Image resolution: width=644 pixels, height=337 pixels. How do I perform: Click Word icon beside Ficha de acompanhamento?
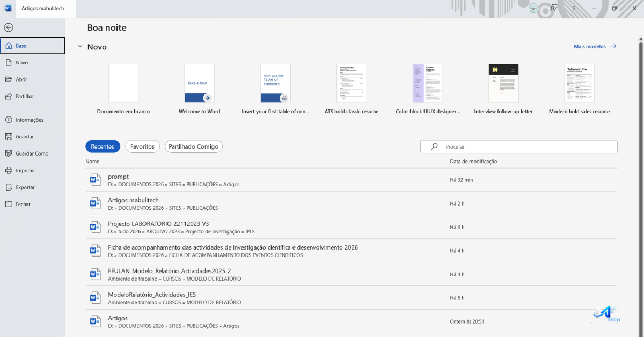pos(95,251)
